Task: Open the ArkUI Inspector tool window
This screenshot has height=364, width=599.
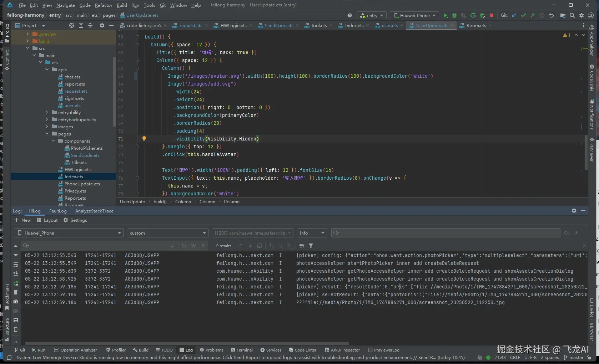Action: pos(342,350)
